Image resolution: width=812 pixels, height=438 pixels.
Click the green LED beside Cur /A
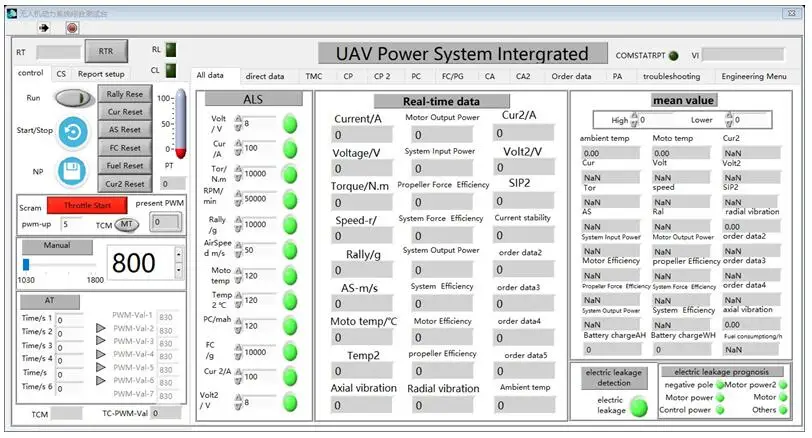coord(290,149)
